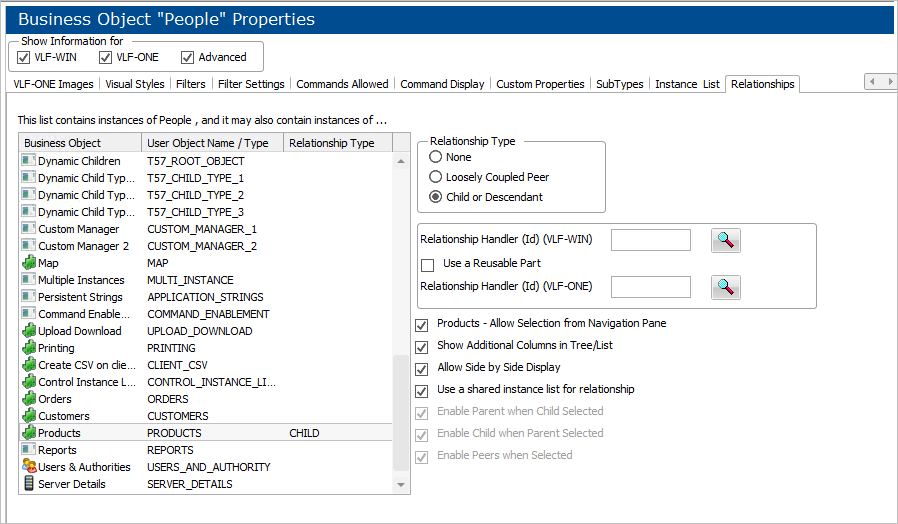
Task: Uncheck the VLF-WIN checkbox
Action: [24, 57]
